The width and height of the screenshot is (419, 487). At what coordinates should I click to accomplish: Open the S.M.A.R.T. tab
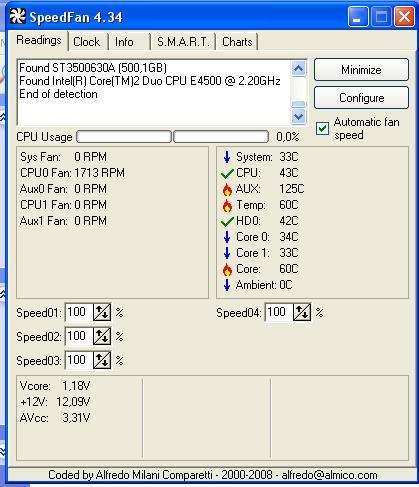183,42
